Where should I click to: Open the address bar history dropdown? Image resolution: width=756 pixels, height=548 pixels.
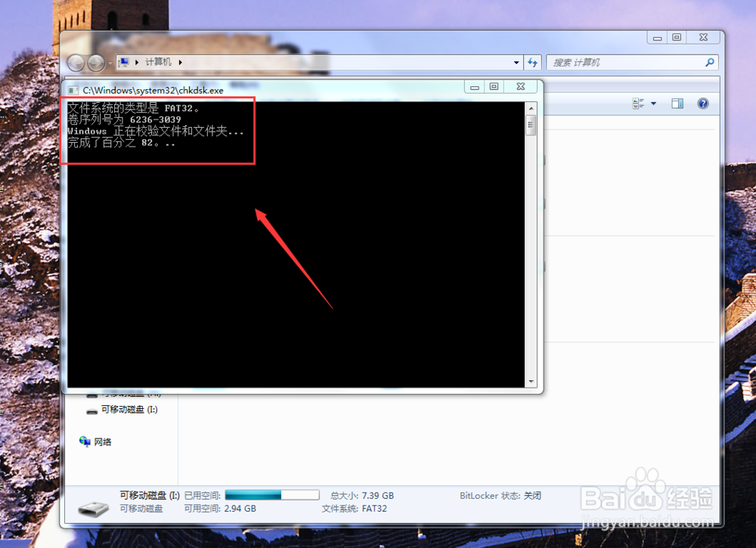[516, 63]
